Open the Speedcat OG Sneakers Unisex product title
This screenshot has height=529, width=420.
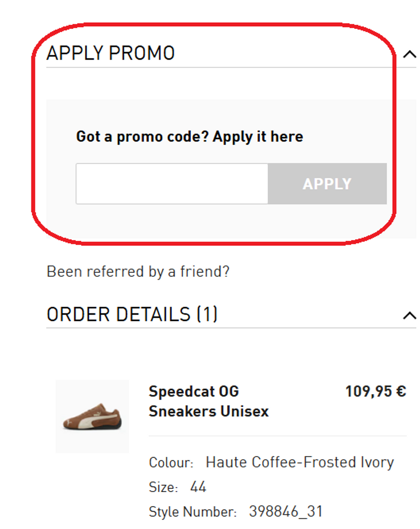click(x=209, y=401)
